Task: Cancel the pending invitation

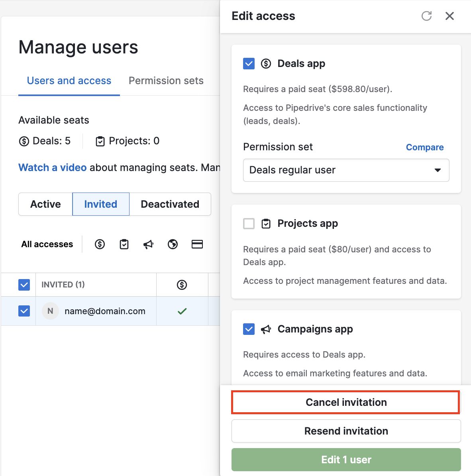Action: [x=346, y=402]
